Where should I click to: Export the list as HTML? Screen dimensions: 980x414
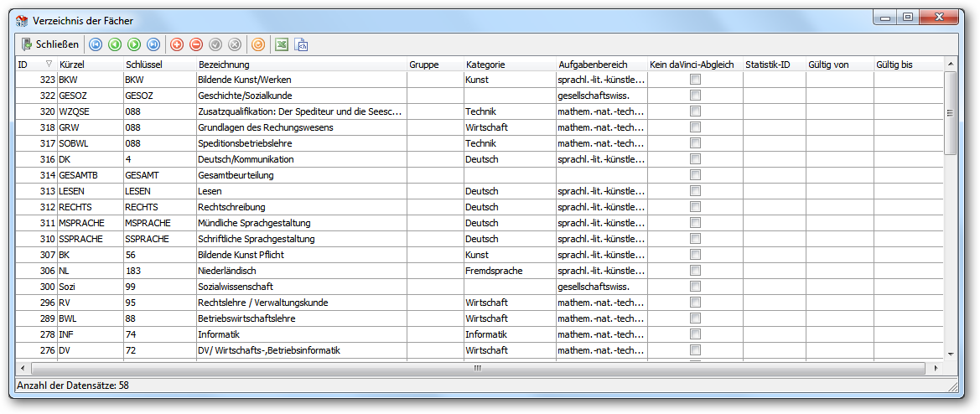coord(301,44)
